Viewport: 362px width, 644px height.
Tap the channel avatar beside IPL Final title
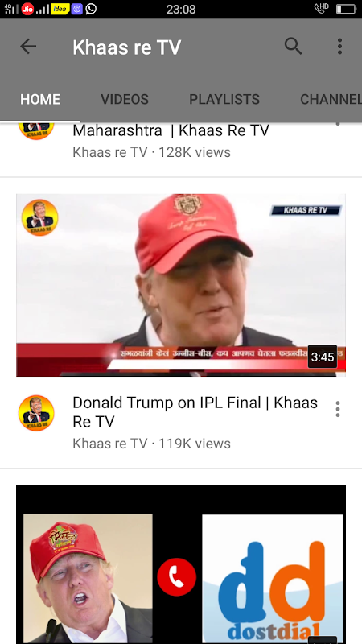click(x=36, y=413)
